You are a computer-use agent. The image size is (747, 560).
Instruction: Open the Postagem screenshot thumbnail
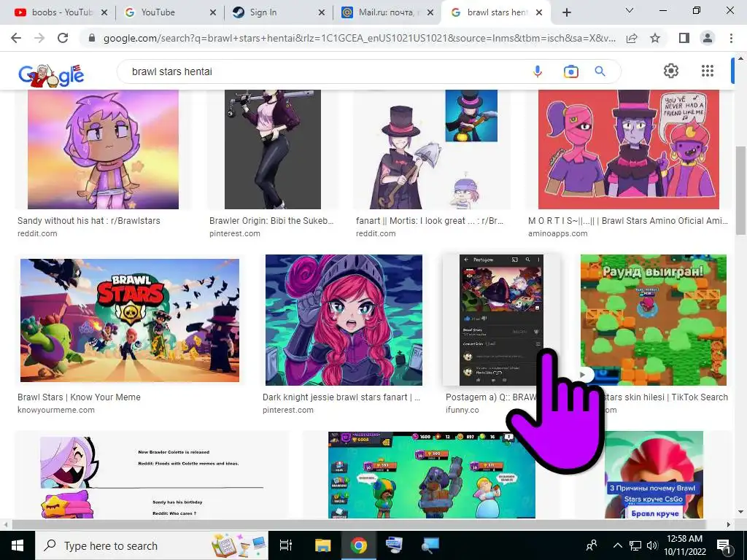pos(501,320)
